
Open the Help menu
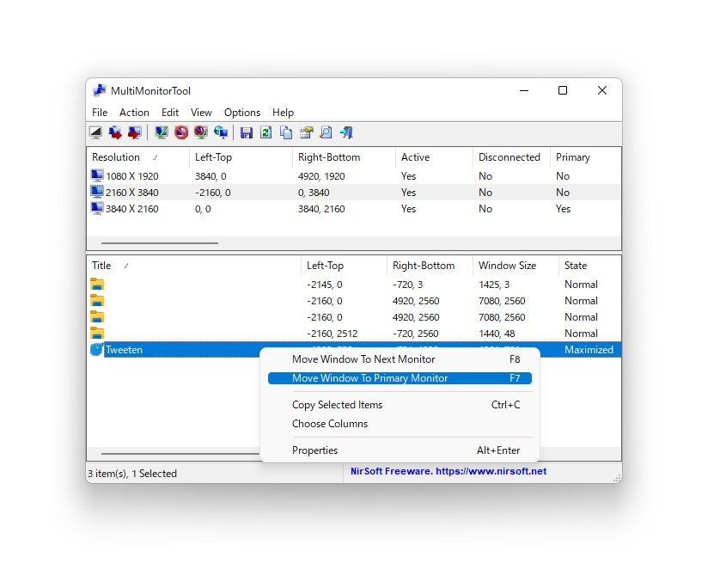[283, 113]
